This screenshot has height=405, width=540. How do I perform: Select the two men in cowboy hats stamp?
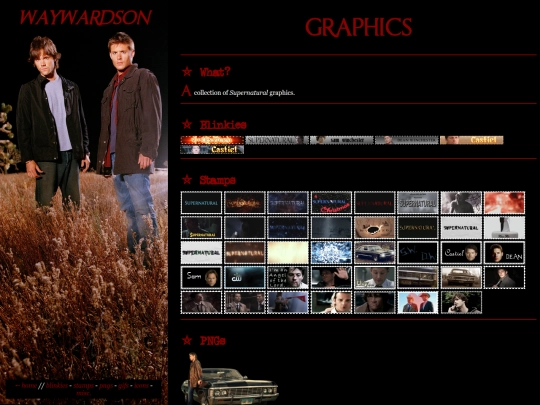pyautogui.click(x=418, y=302)
